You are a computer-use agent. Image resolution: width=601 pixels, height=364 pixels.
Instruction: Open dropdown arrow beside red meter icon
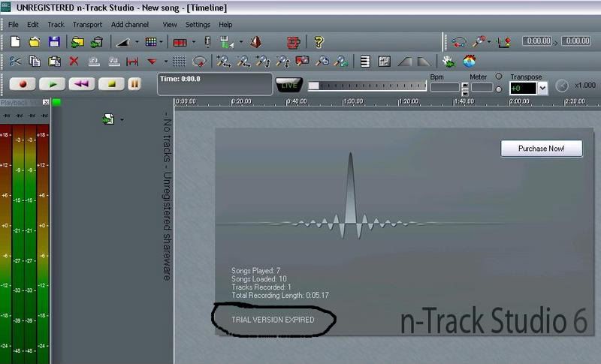click(194, 42)
